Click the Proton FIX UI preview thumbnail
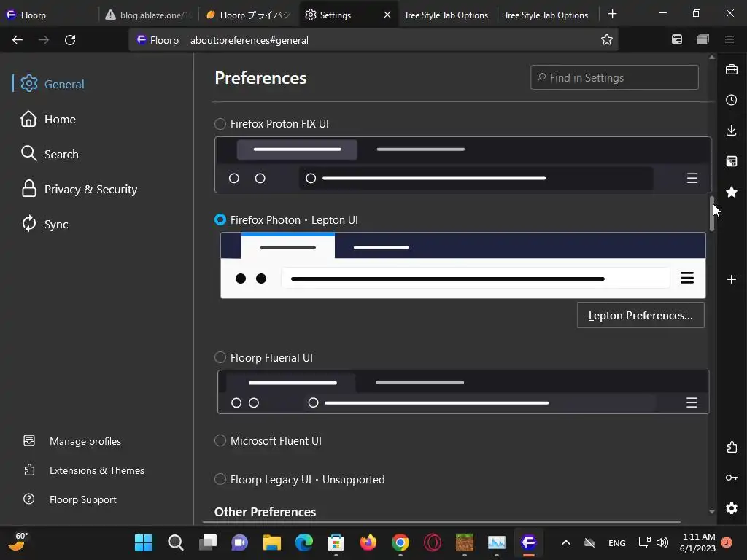This screenshot has height=560, width=747. coord(463,165)
